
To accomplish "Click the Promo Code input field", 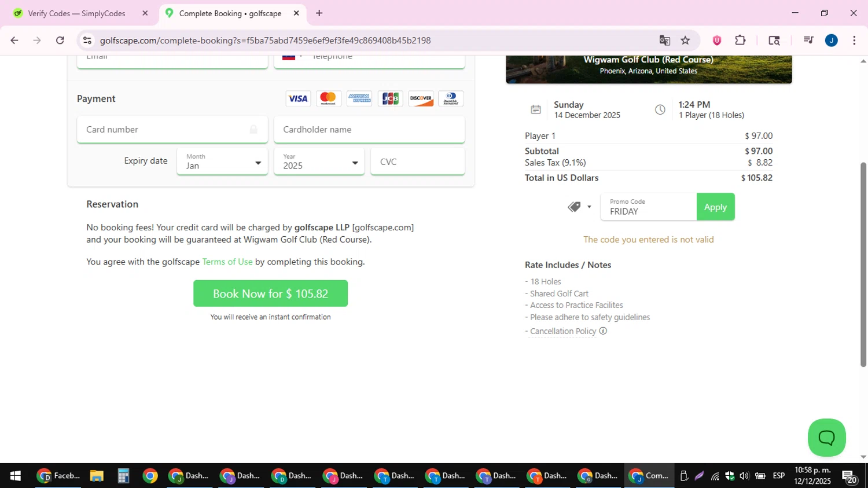I will pyautogui.click(x=649, y=207).
